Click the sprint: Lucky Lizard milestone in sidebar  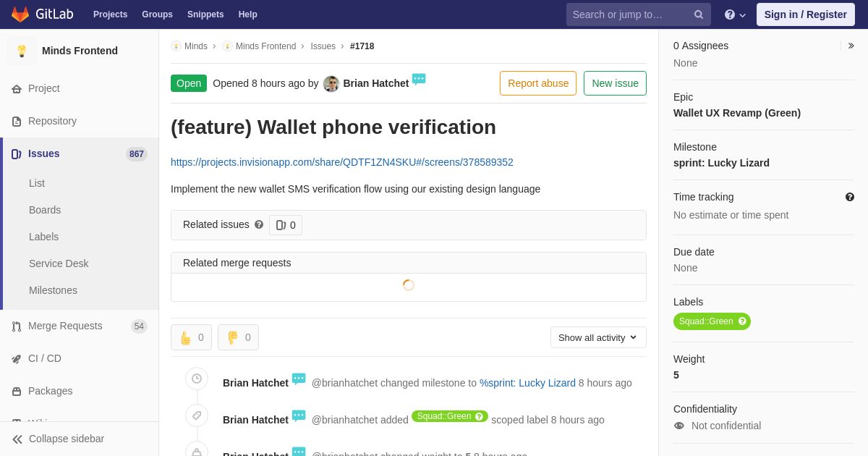pos(721,163)
